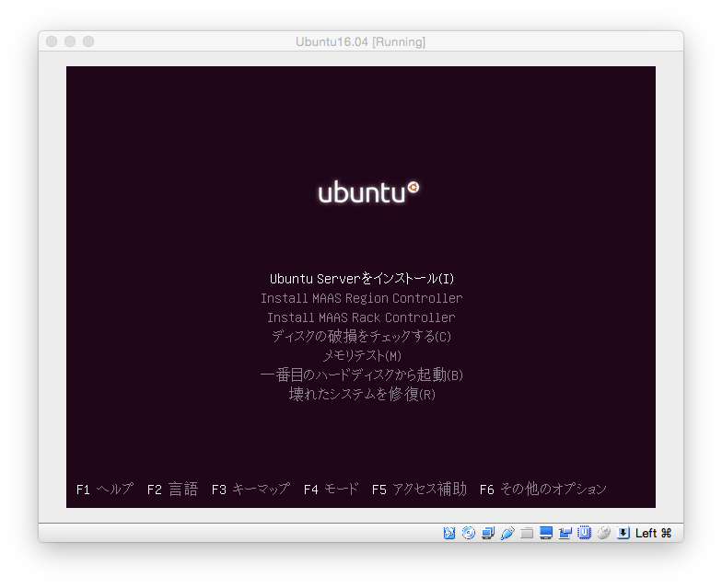Viewport: 722px width, 588px height.
Task: Click F4 モード mode option
Action: coord(331,489)
